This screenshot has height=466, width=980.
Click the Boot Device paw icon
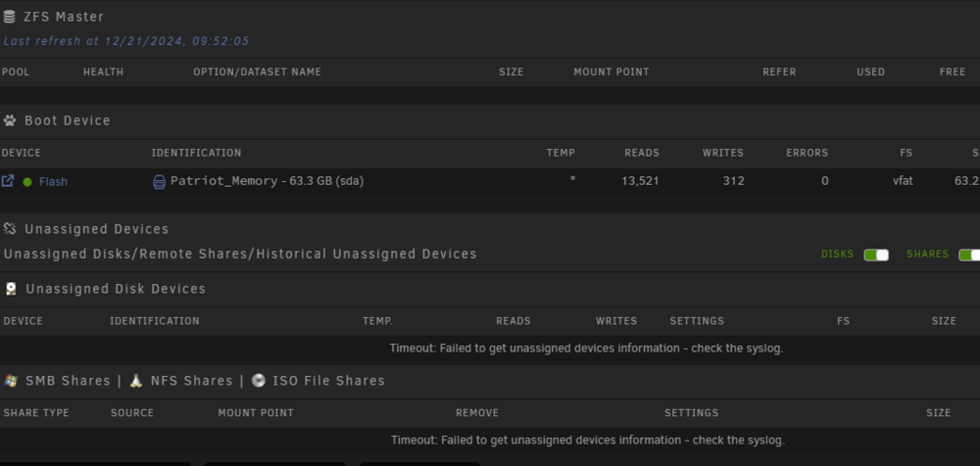(x=10, y=120)
